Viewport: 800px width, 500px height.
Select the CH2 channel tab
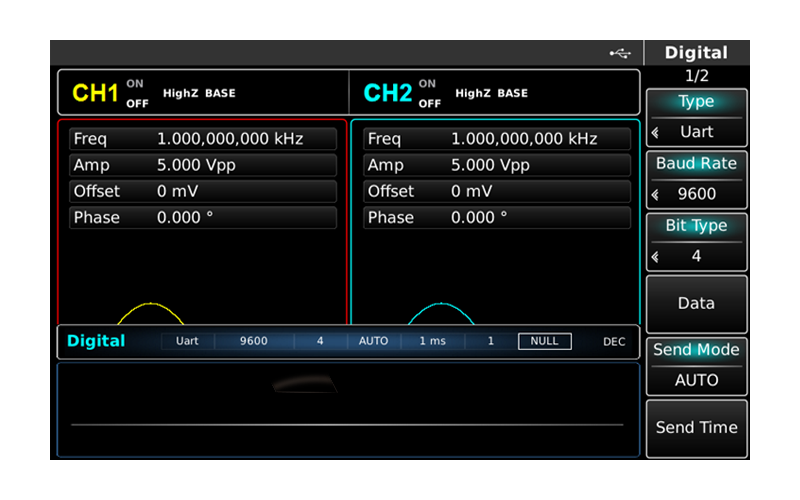[389, 93]
